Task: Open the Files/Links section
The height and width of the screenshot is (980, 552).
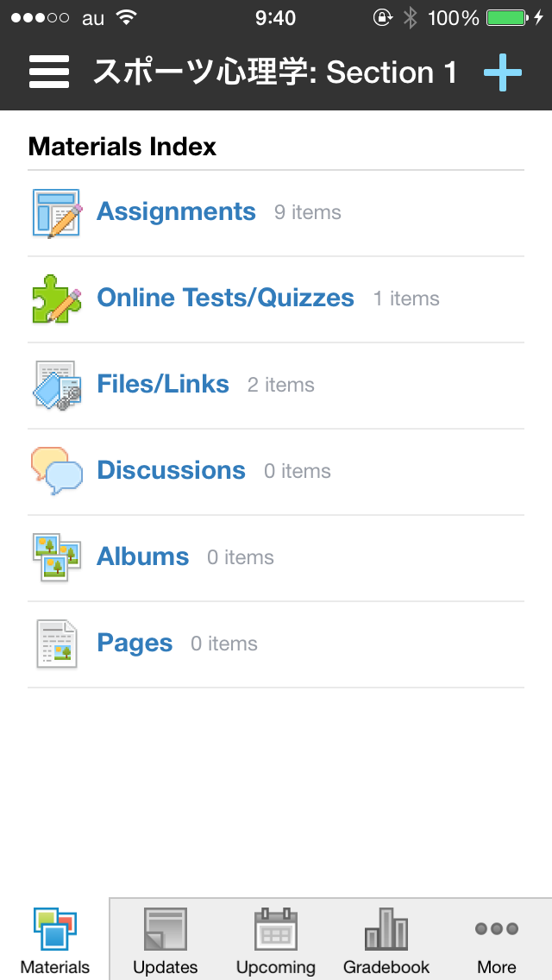Action: click(163, 385)
